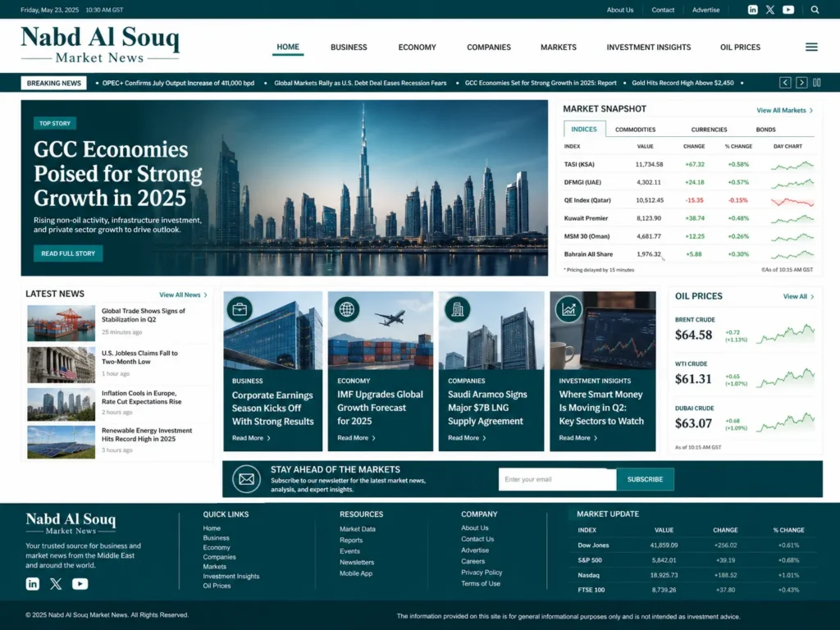Click the briefcase icon on Business card
The image size is (840, 630).
(240, 309)
